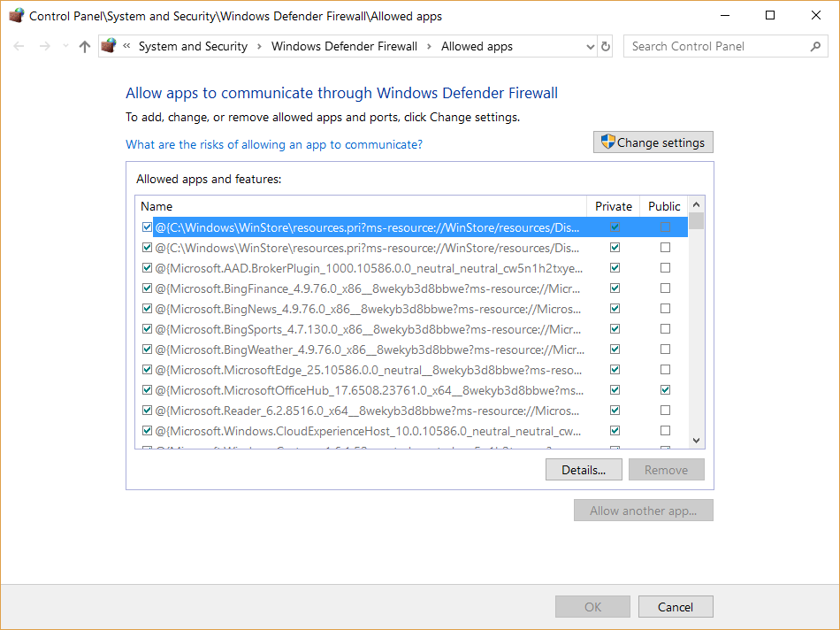
Task: Sort by the Name column header
Action: 361,206
